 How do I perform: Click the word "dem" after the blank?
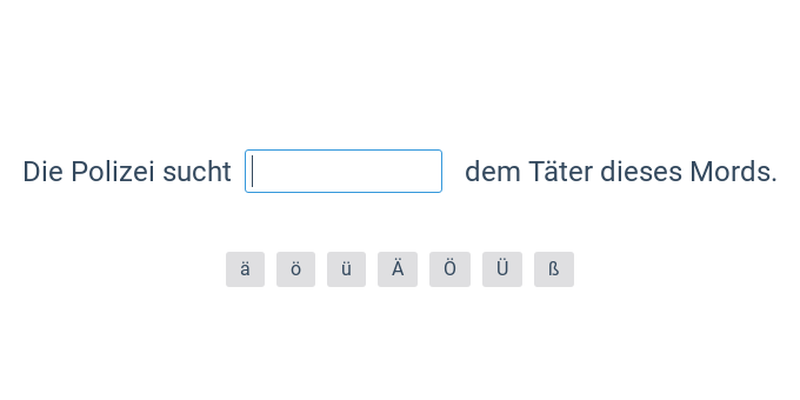[493, 172]
